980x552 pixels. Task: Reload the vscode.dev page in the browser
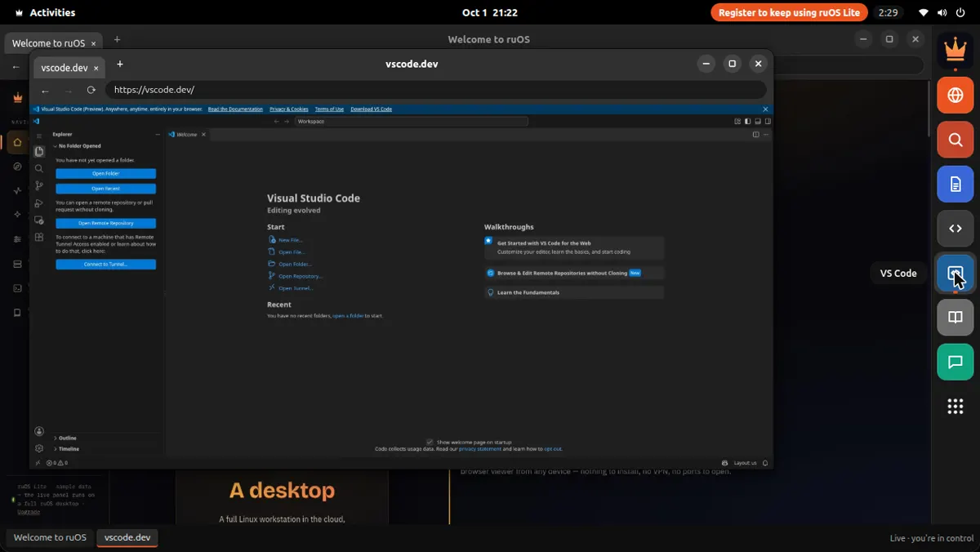tap(91, 90)
